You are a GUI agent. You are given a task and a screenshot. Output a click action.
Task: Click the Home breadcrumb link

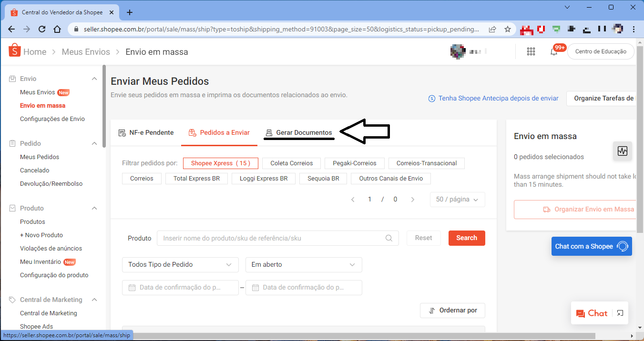point(35,52)
